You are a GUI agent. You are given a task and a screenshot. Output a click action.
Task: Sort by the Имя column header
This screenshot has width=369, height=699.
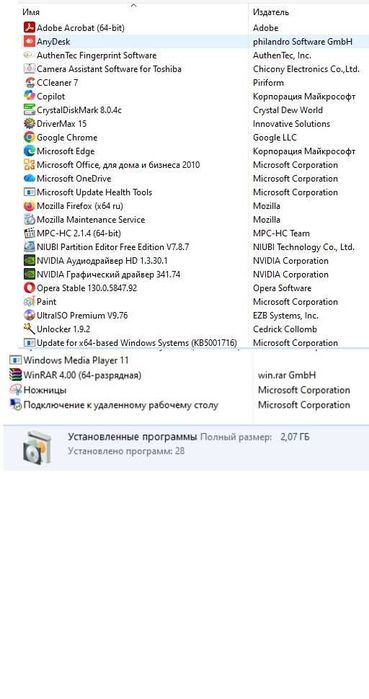[31, 12]
